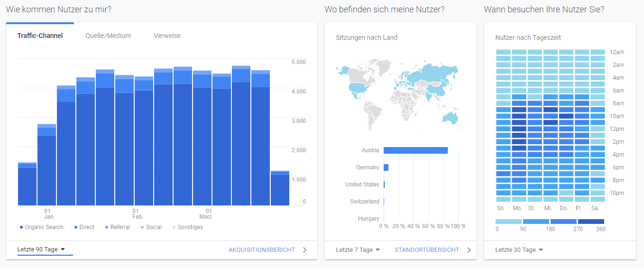Open the Letzte 90 Tage dropdown
The image size is (644, 268).
click(41, 250)
